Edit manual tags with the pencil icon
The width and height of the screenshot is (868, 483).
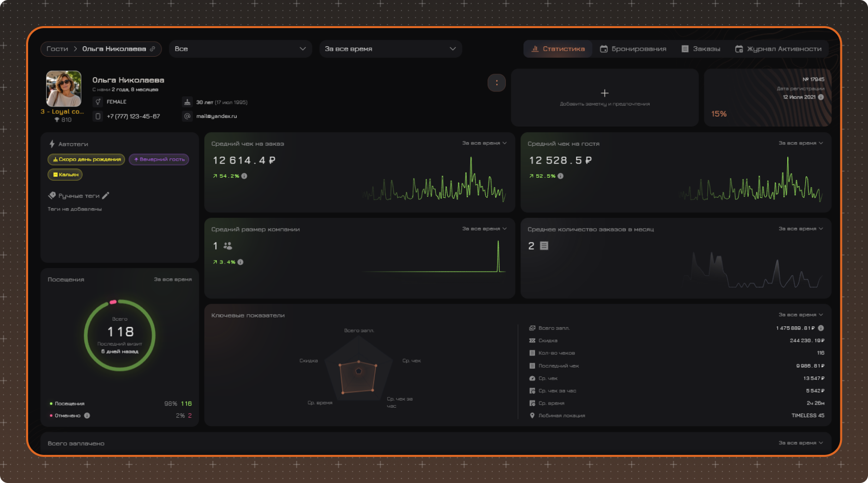(105, 195)
